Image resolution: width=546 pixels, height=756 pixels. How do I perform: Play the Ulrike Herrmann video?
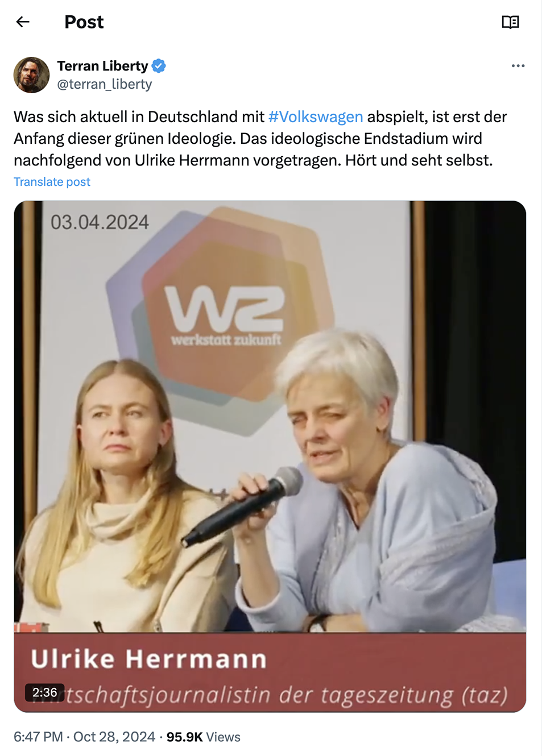click(270, 456)
